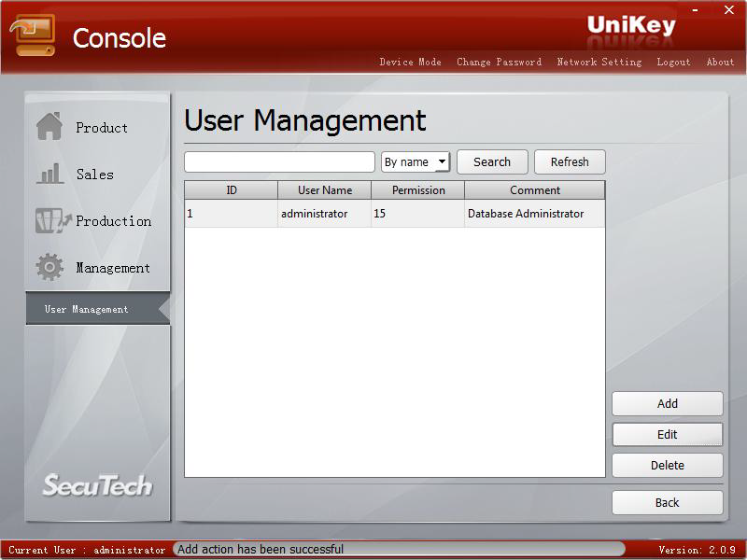Click the Back button
The image size is (747, 560).
tap(667, 502)
